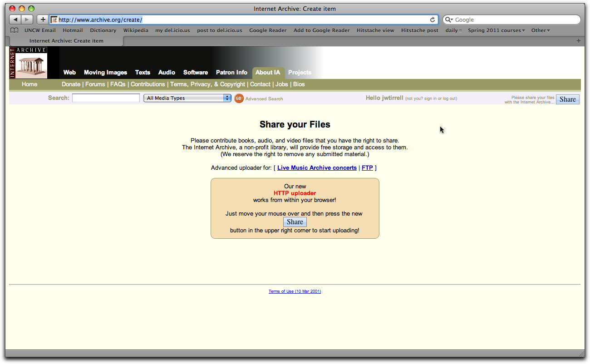The image size is (590, 364).
Task: Click the favicon in the address bar
Action: pos(54,20)
